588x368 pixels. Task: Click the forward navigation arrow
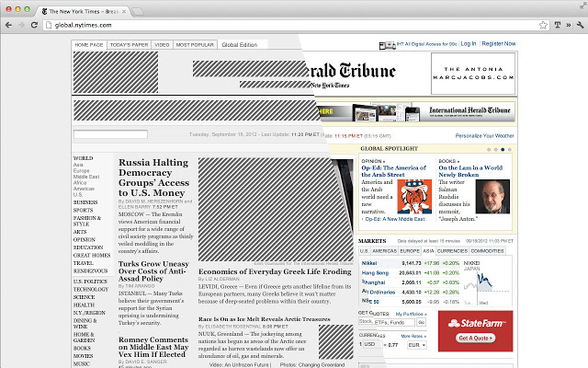(x=21, y=25)
